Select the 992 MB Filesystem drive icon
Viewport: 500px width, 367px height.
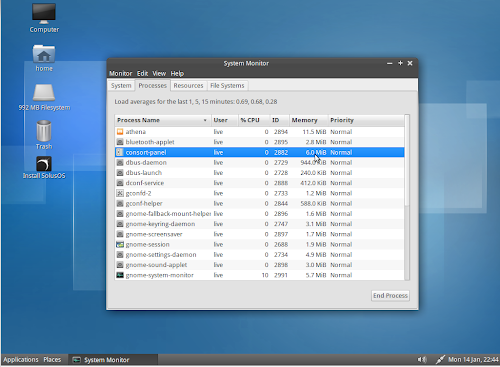tap(44, 92)
